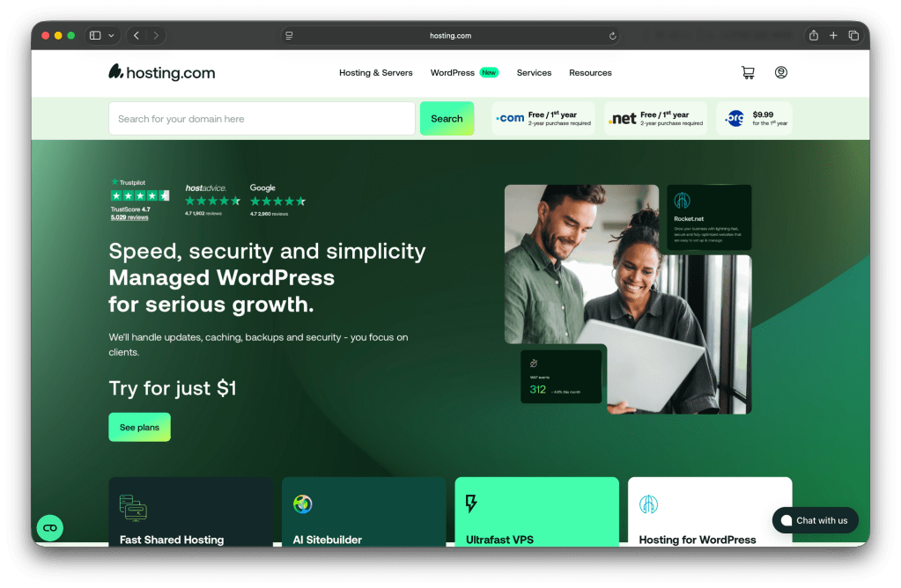Click the Hosting for WordPress rocket icon
Viewport: 901px width, 588px height.
coord(649,504)
